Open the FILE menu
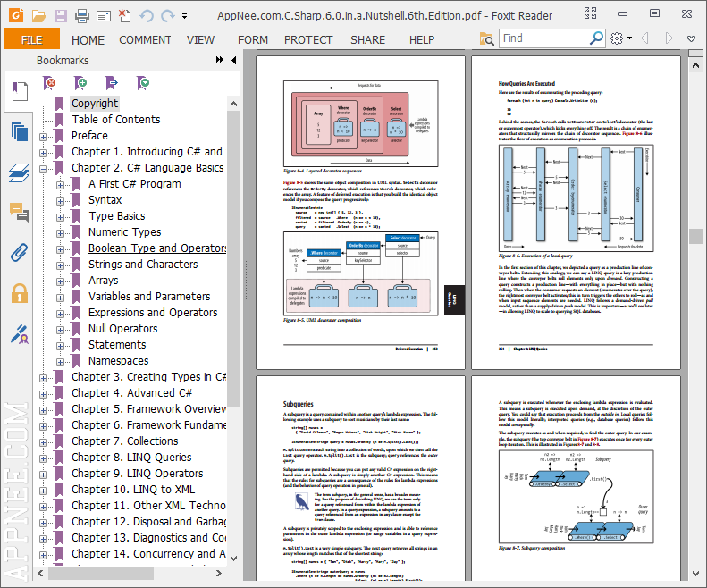This screenshot has width=707, height=588. tap(31, 39)
